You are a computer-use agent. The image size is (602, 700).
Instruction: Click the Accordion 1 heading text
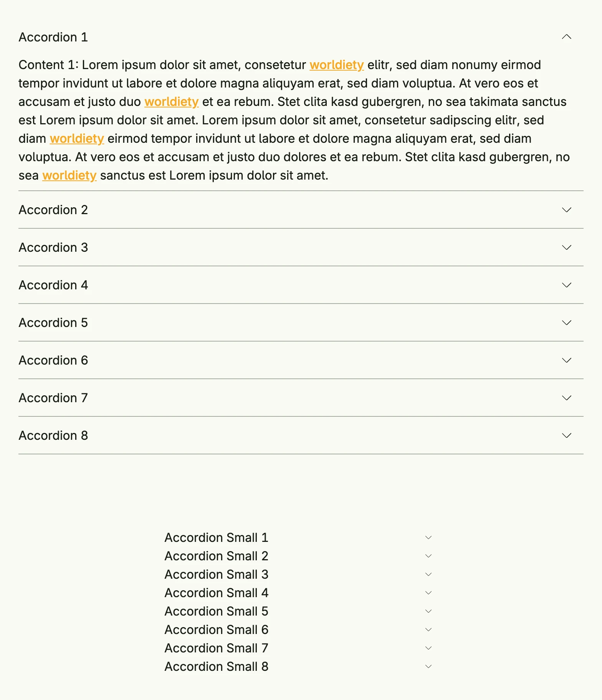point(53,37)
